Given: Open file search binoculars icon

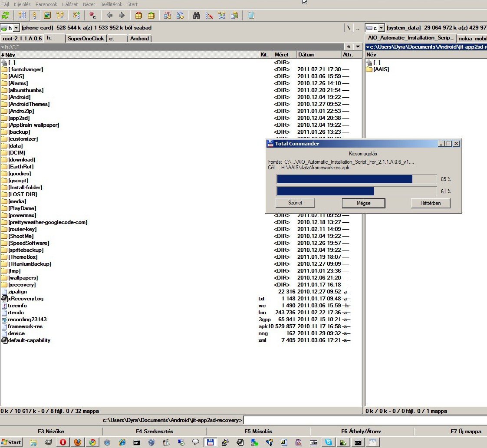Looking at the screenshot, I should pos(196,15).
